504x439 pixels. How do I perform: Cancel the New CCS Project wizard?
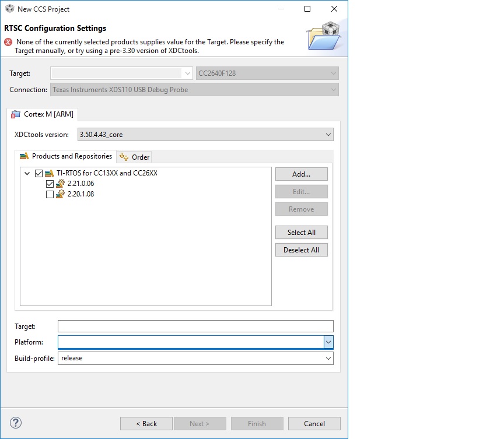tap(314, 424)
